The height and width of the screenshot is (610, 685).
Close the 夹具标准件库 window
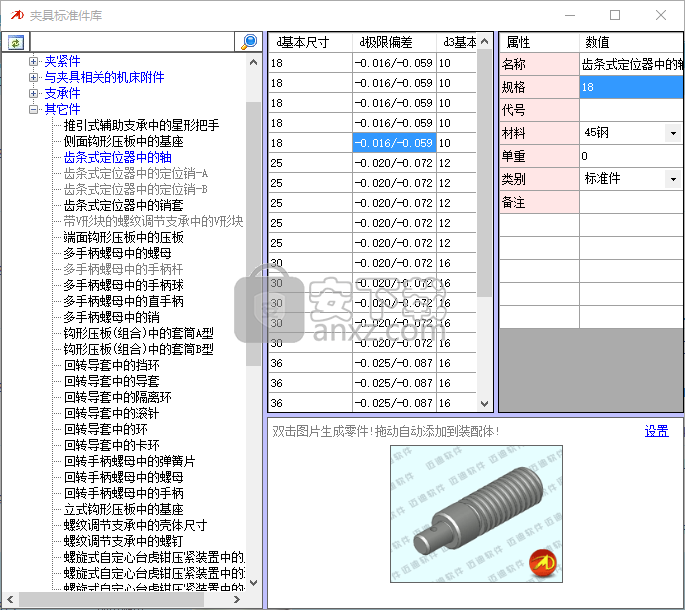[x=661, y=15]
